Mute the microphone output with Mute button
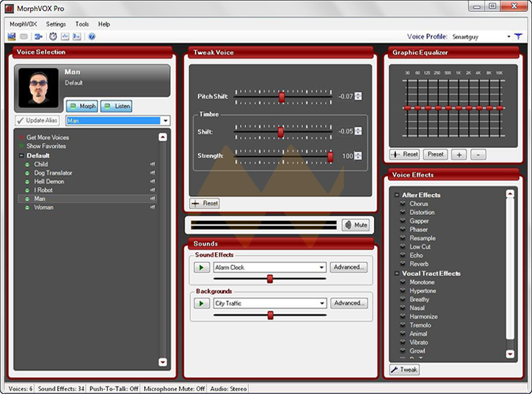532x394 pixels. tap(355, 225)
